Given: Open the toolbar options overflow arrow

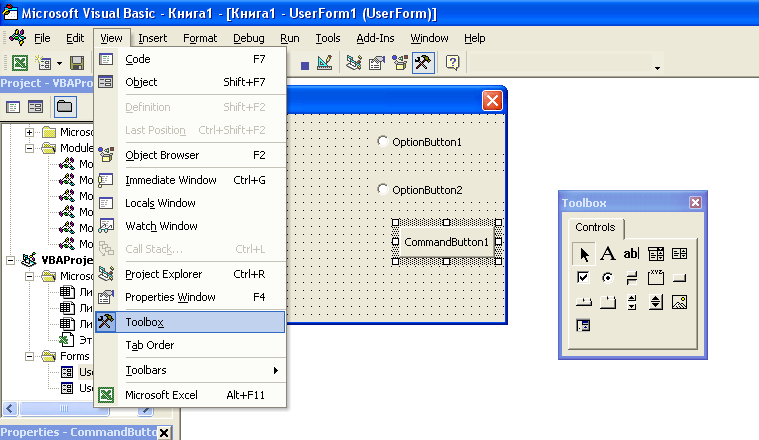Looking at the screenshot, I should click(657, 68).
